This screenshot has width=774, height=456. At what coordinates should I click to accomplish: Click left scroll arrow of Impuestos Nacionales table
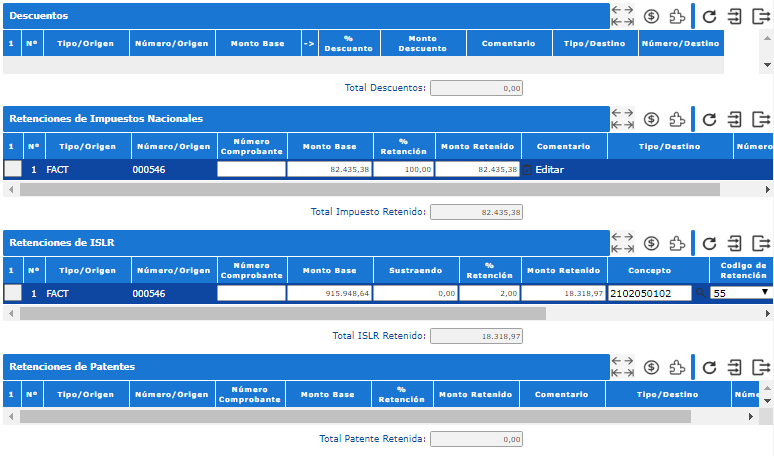(x=11, y=190)
